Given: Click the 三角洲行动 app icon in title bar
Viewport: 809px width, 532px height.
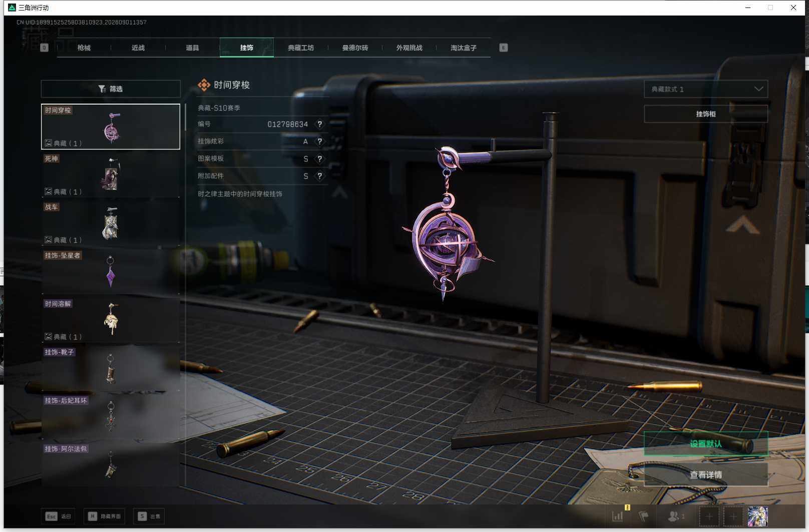Looking at the screenshot, I should click(x=12, y=8).
